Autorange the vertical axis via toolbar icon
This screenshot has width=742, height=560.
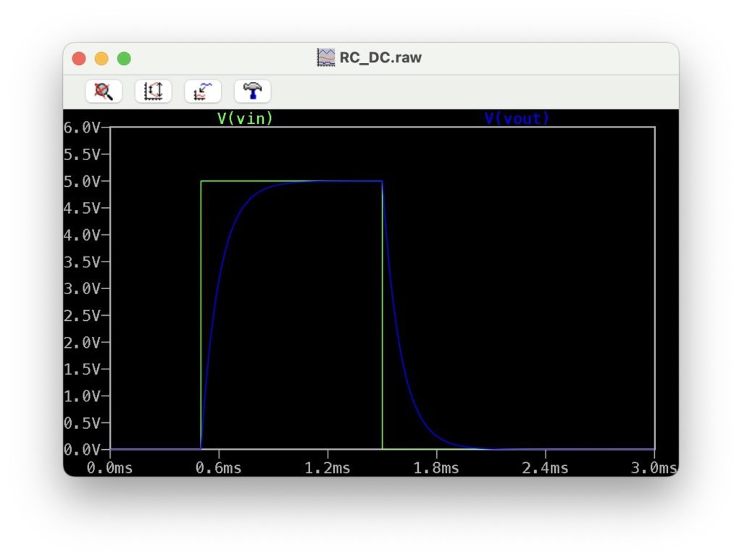[153, 91]
